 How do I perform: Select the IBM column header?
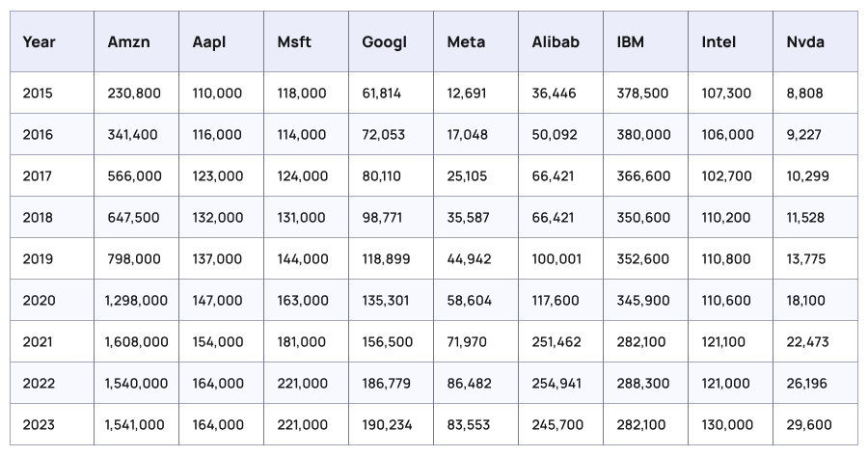631,42
